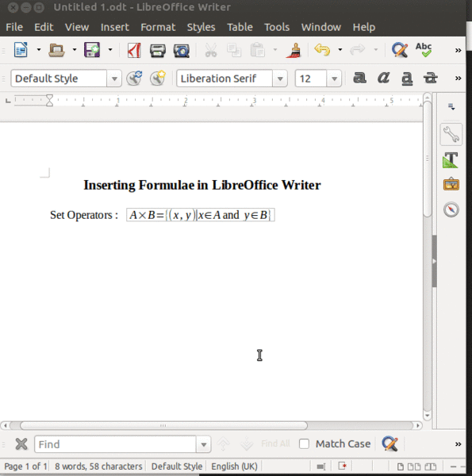Toggle Italic formatting
The height and width of the screenshot is (476, 472).
click(383, 78)
